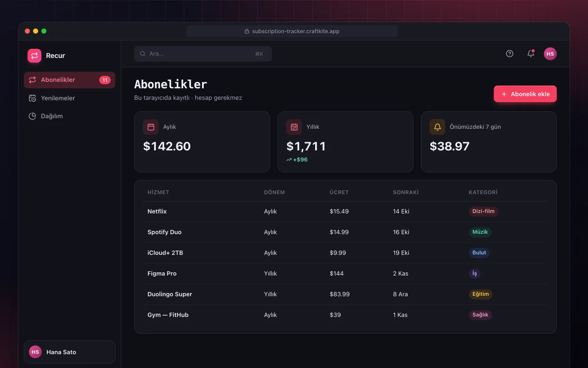Switch to the Dağılım view
Screen dimensions: 588x368
point(69,116)
